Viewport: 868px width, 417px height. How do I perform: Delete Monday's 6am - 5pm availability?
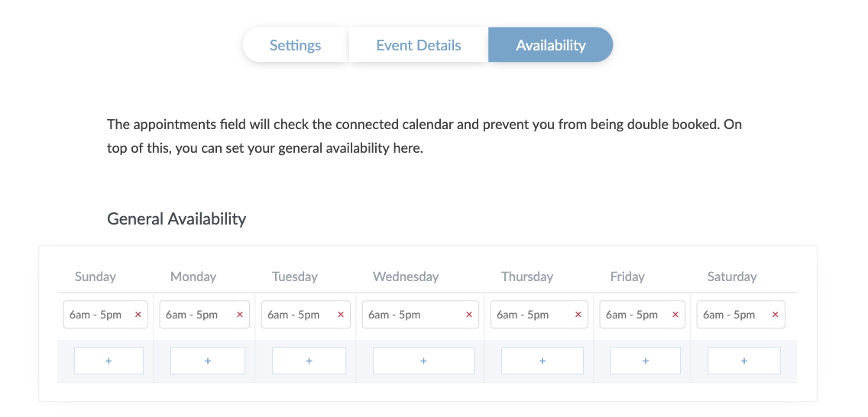click(240, 315)
